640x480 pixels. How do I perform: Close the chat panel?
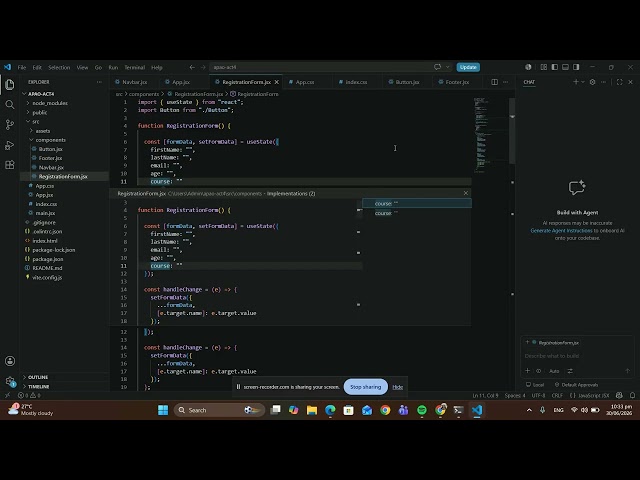(630, 82)
